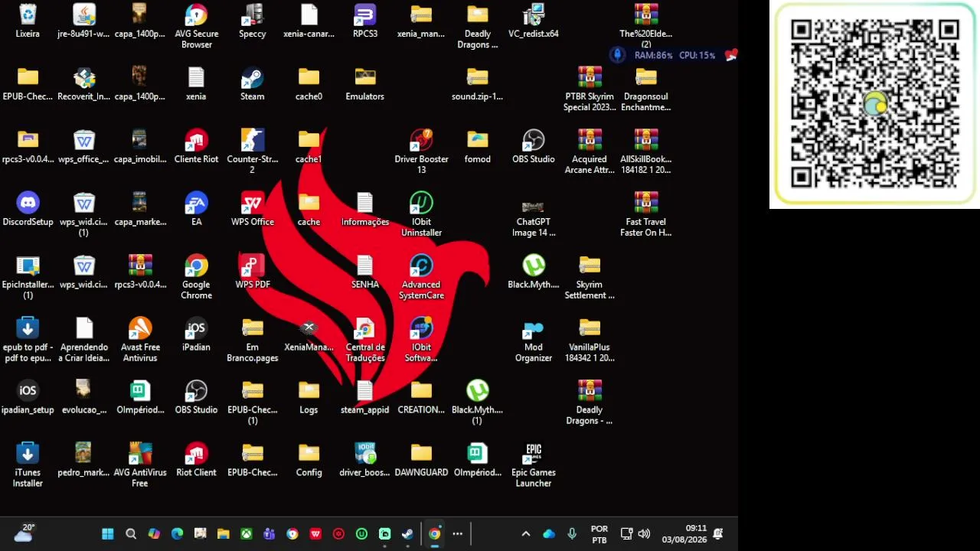Open the Recoverit_In installer icon

(x=84, y=84)
